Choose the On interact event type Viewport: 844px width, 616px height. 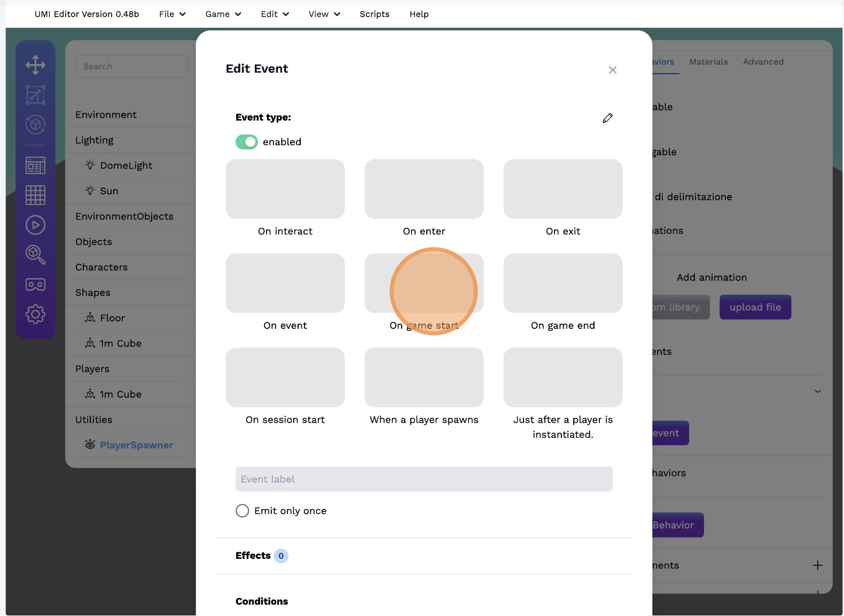point(285,189)
